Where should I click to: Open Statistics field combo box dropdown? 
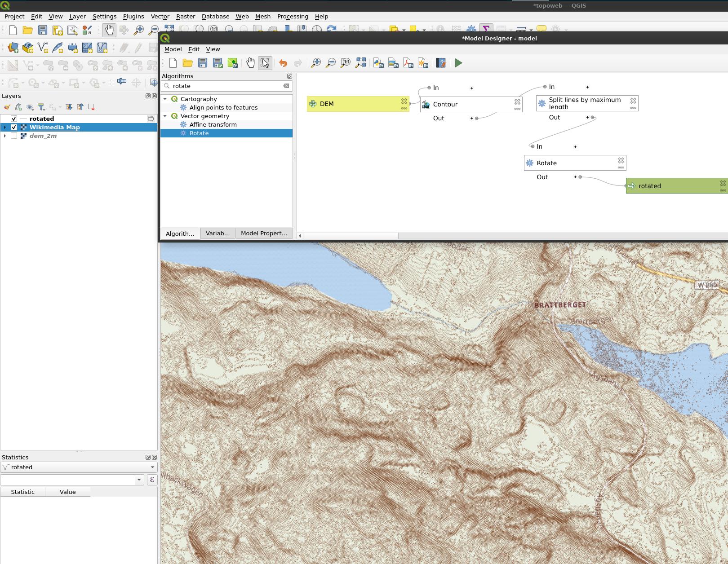coord(139,480)
